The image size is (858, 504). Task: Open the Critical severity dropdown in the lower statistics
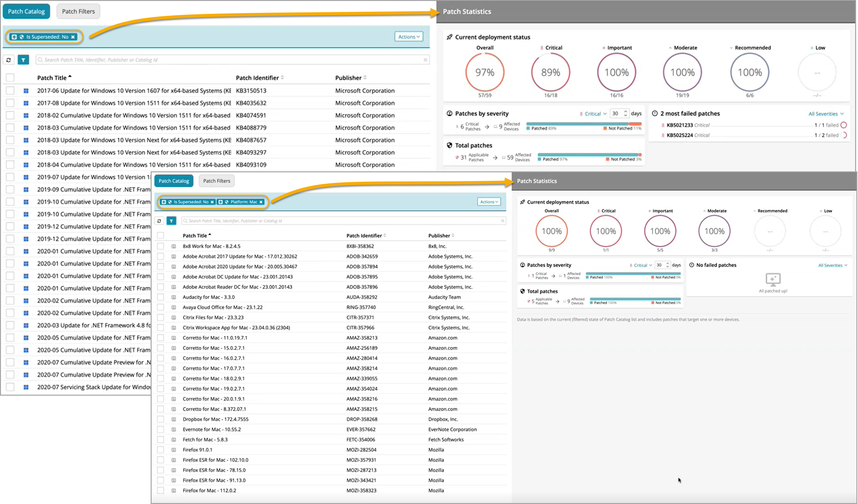point(642,265)
